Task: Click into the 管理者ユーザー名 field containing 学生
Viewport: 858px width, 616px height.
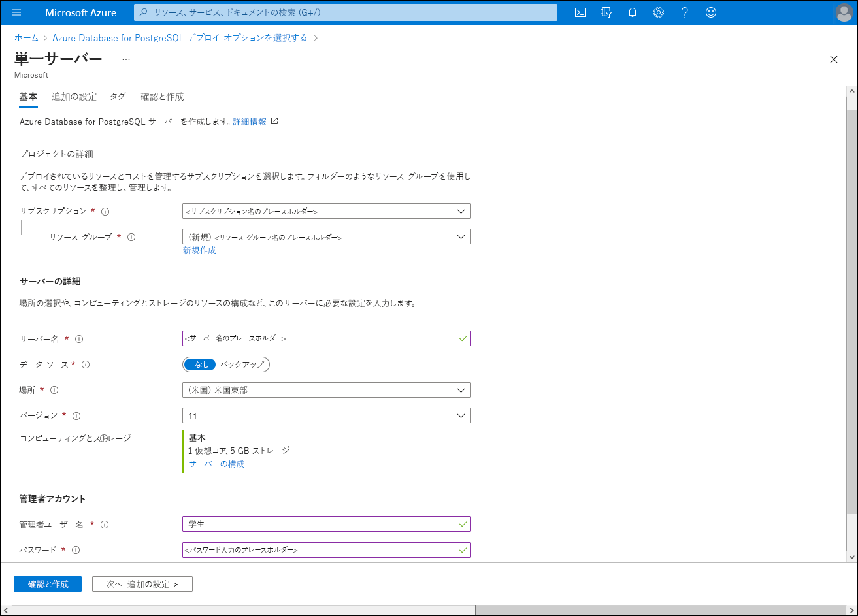Action: click(327, 525)
